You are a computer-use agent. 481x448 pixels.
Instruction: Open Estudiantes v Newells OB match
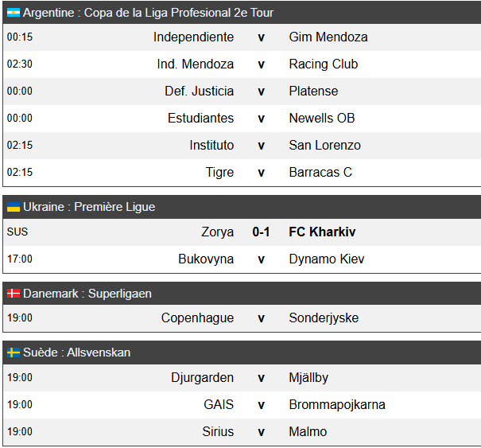click(242, 119)
